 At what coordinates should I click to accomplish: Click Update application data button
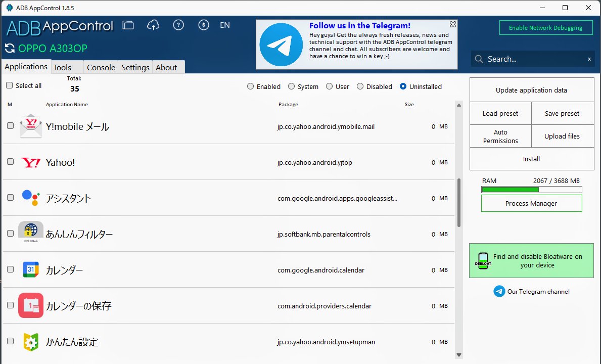(x=532, y=90)
